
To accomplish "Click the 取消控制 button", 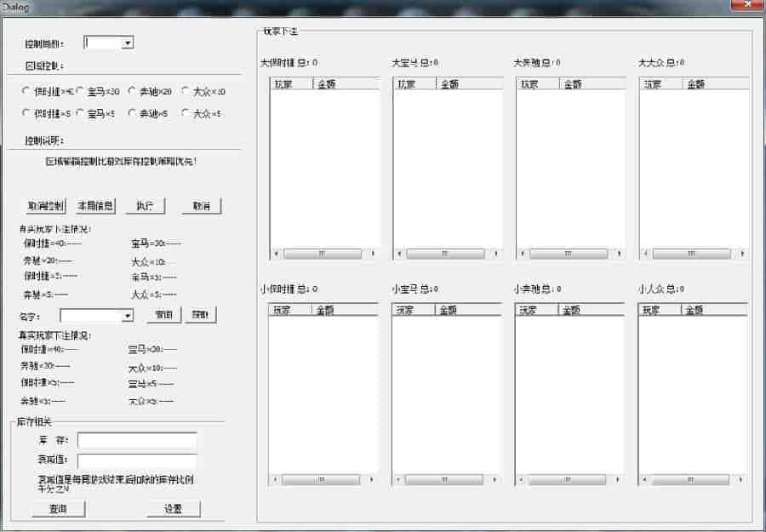I will tap(45, 206).
